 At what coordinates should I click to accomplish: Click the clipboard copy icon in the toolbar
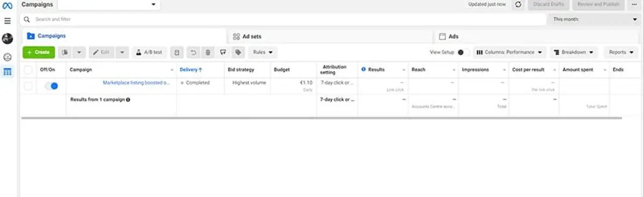(177, 52)
